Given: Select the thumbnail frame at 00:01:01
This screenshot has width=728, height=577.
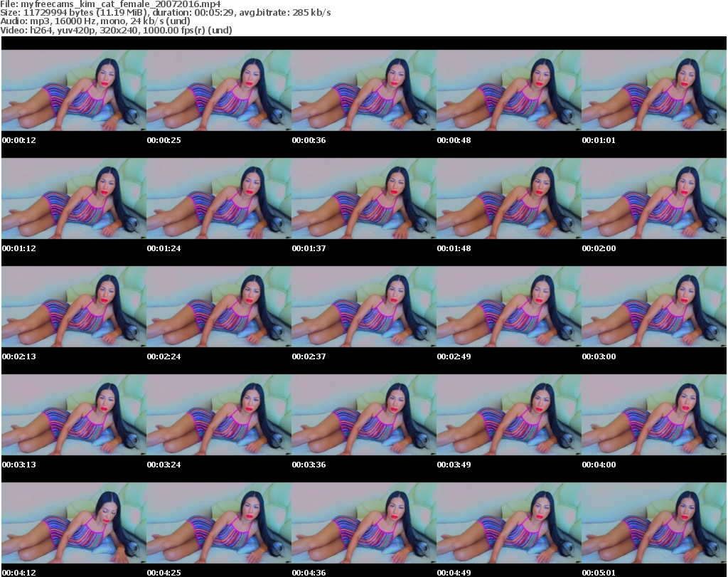Looking at the screenshot, I should click(654, 90).
